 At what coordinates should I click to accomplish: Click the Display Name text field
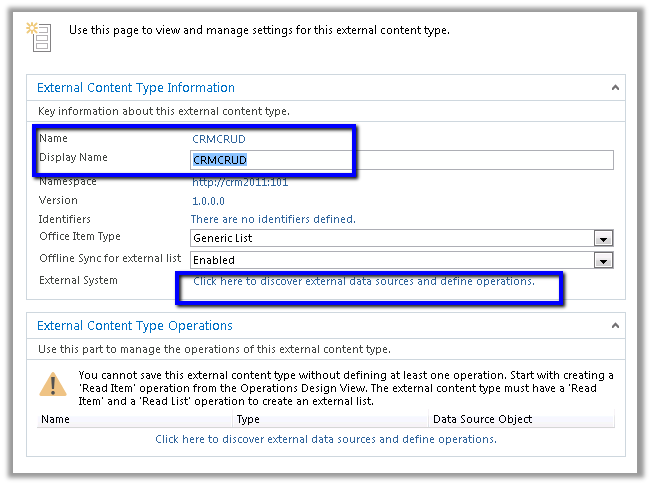pos(401,160)
